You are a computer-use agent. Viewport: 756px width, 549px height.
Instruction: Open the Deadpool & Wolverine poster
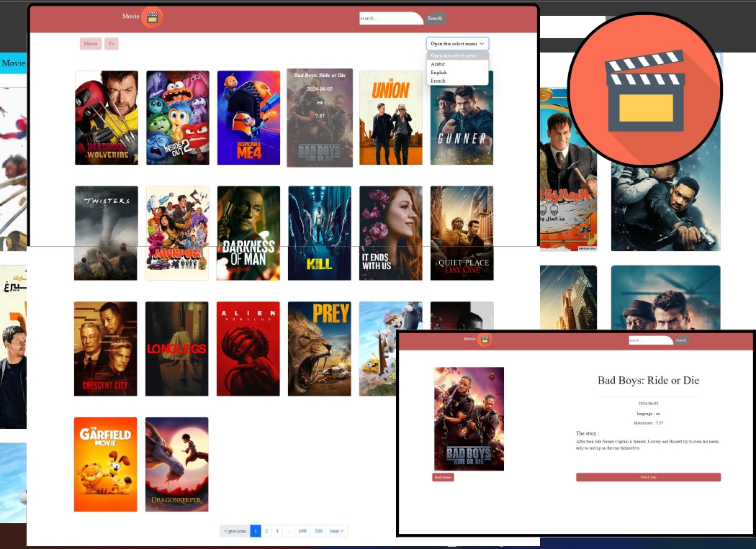tap(107, 117)
